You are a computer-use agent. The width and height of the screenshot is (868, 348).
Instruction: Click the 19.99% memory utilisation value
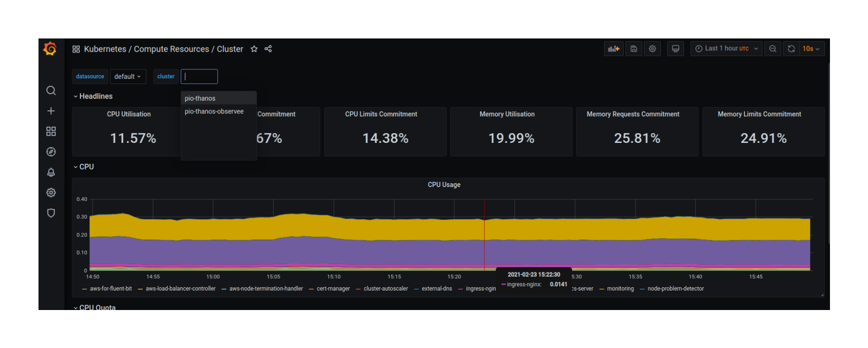[x=511, y=138]
